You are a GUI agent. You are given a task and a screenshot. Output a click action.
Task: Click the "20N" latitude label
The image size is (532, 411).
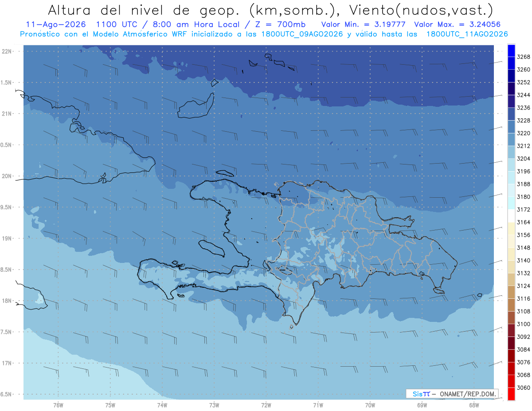[x=7, y=176]
